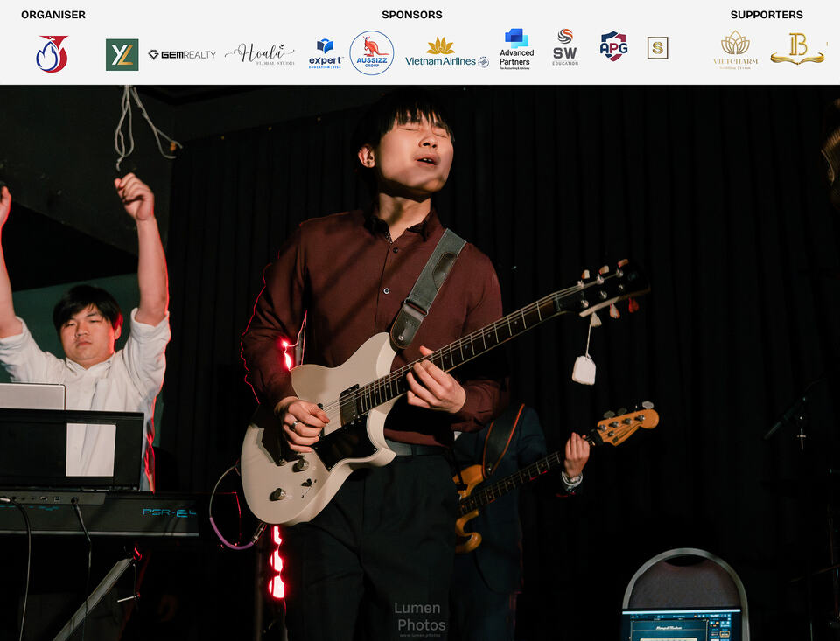The height and width of the screenshot is (641, 840).
Task: Open the Aussizz Group kangaroo logo
Action: point(372,53)
